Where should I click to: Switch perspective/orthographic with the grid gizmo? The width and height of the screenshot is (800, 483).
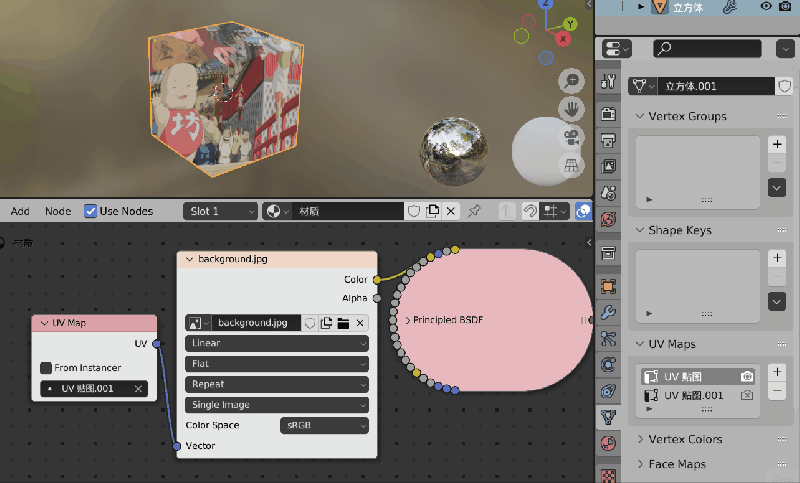pyautogui.click(x=571, y=165)
